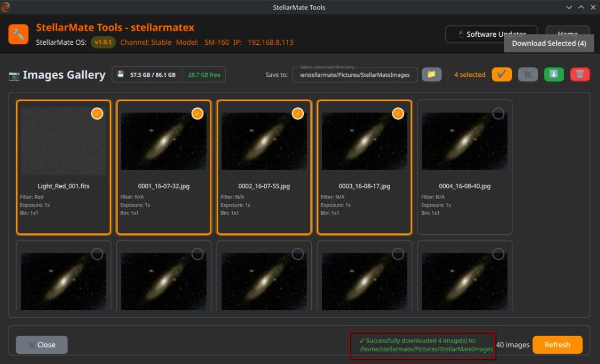Click the SM-160 model text
This screenshot has width=600, height=364.
pos(217,42)
